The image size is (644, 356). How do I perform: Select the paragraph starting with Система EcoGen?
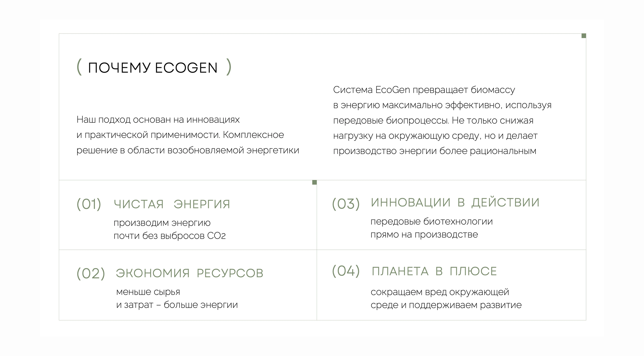coord(442,120)
